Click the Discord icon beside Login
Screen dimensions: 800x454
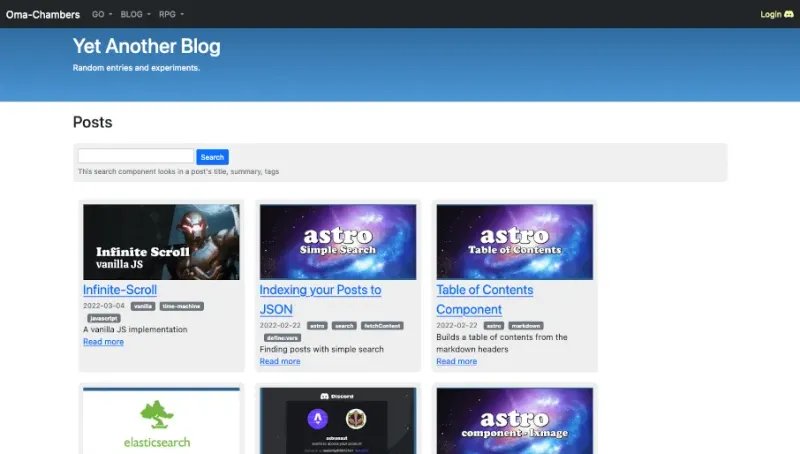[789, 14]
